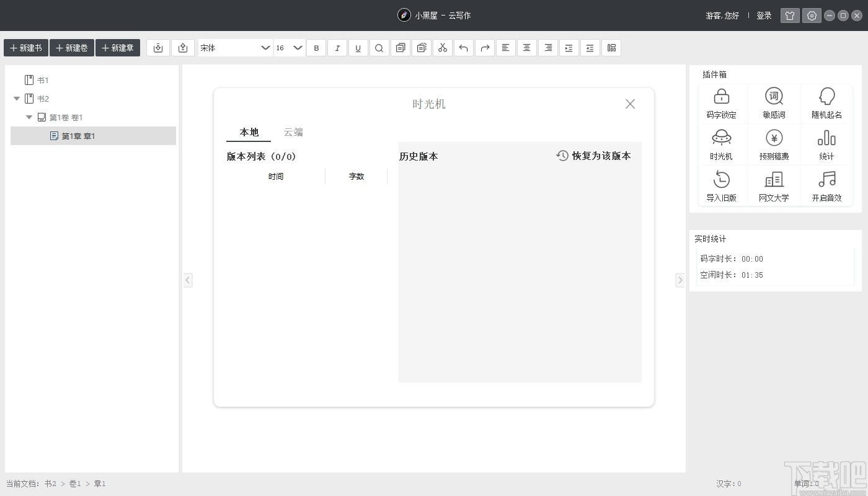This screenshot has width=868, height=496.
Task: Toggle italic formatting
Action: pos(337,48)
